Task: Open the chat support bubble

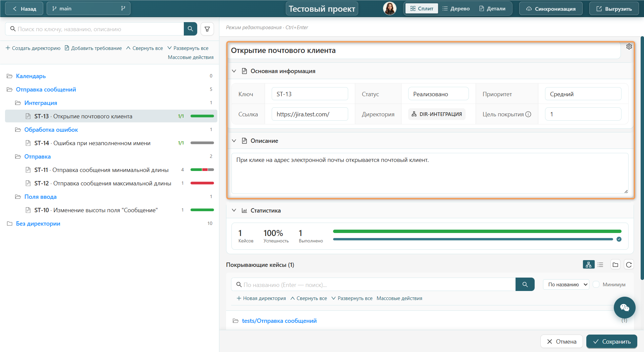Action: coord(625,307)
